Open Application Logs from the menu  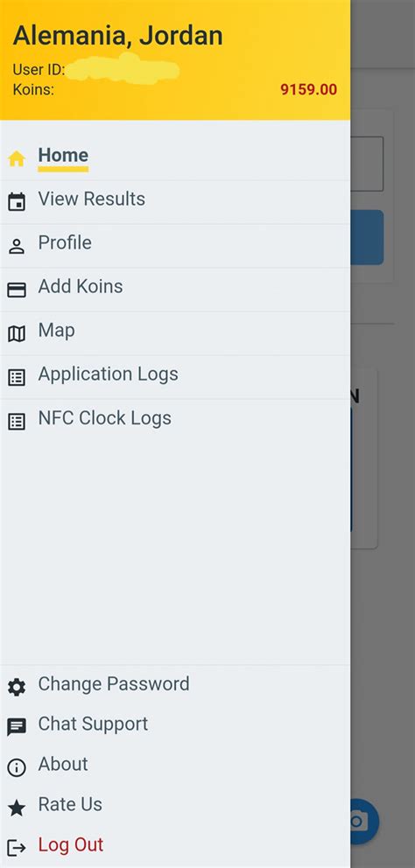pos(175,377)
